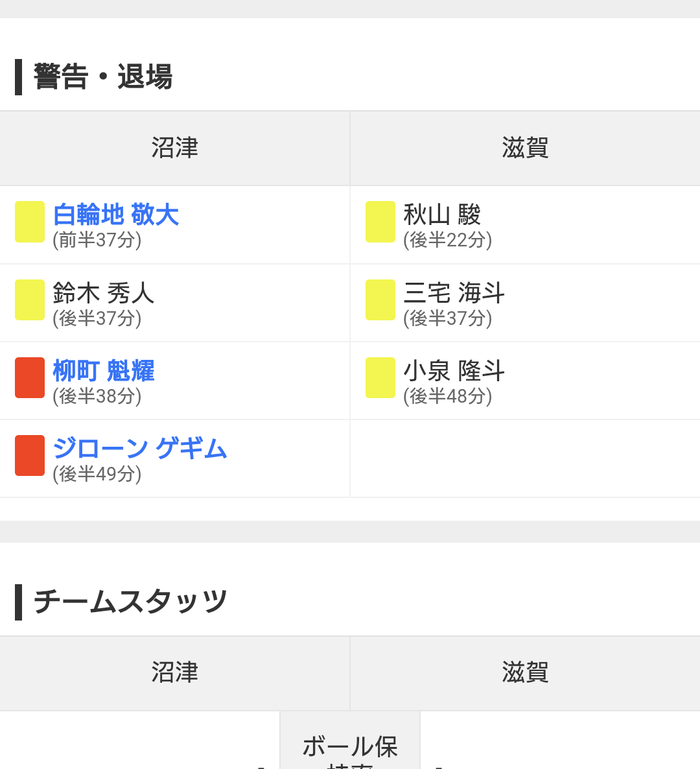Open player link 白輪地 敬大
Viewport: 700px width, 769px height.
point(116,215)
